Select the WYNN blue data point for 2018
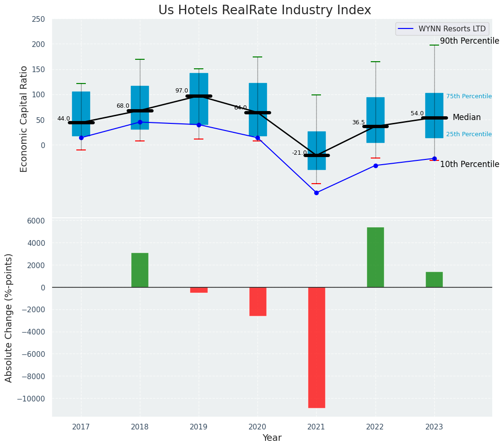This screenshot has height=447, width=504. [140, 122]
